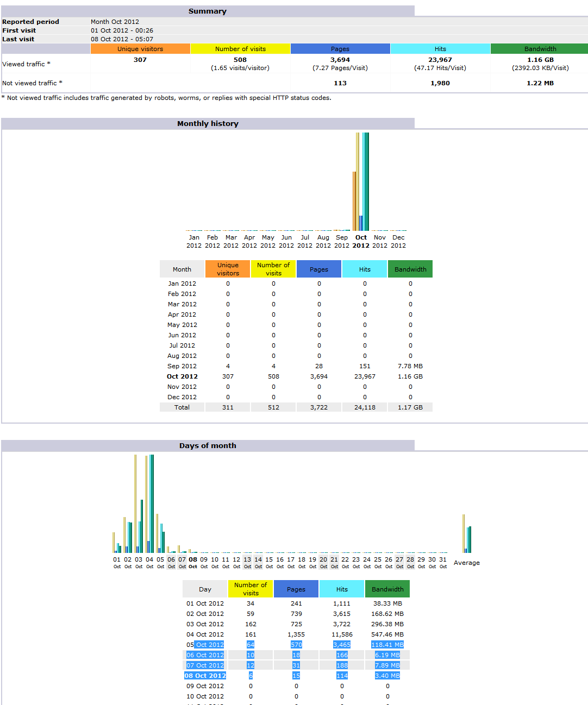Select the Sep 2012 label under the monthly chart
588x705 pixels.
342,241
